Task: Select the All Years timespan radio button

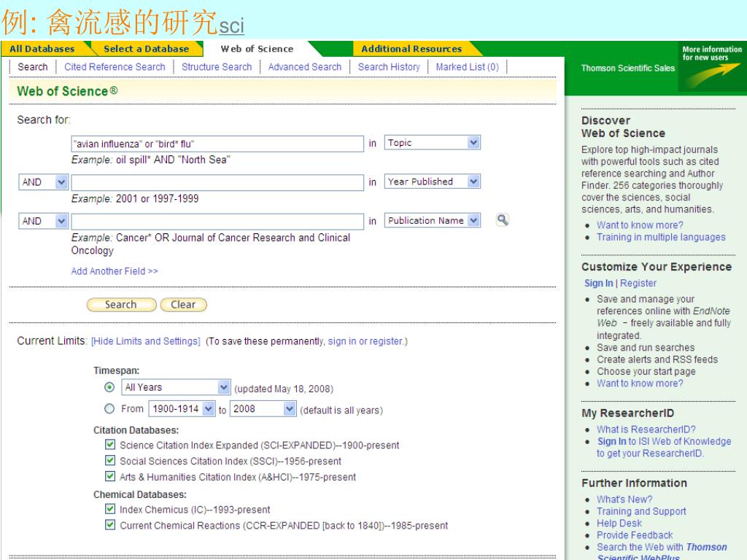Action: 109,387
